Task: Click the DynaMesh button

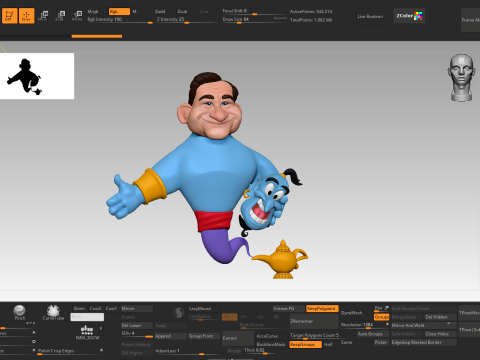Action: coord(356,313)
